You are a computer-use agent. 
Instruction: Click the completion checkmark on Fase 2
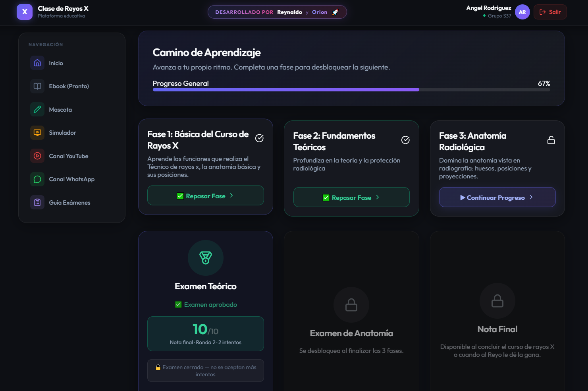point(405,140)
